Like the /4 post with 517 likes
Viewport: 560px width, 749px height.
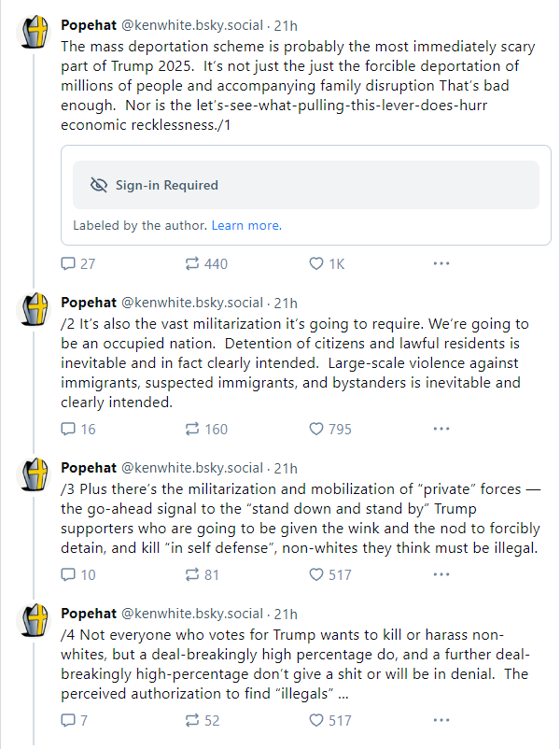tap(330, 720)
